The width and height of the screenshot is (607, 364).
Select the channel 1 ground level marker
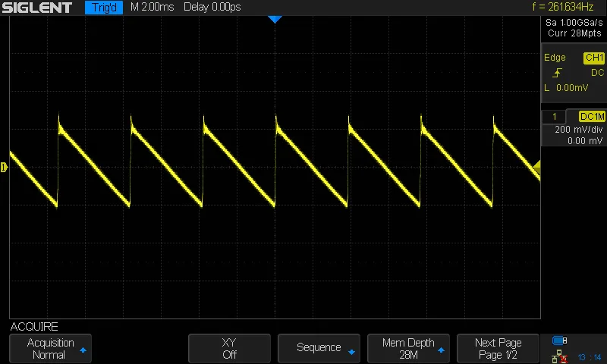coord(4,167)
